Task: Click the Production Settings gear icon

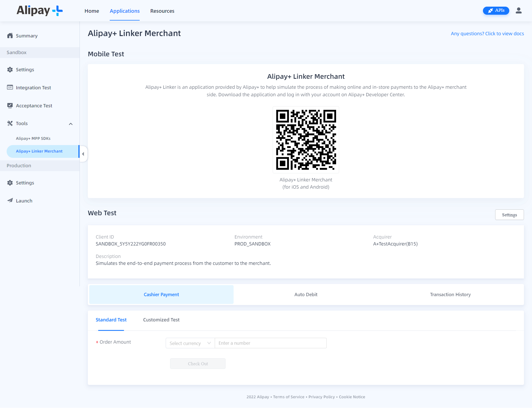Action: [x=10, y=183]
